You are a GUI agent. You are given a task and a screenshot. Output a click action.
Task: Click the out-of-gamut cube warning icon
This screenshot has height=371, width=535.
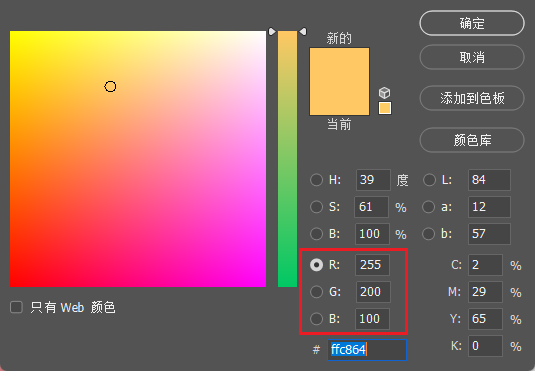(385, 93)
